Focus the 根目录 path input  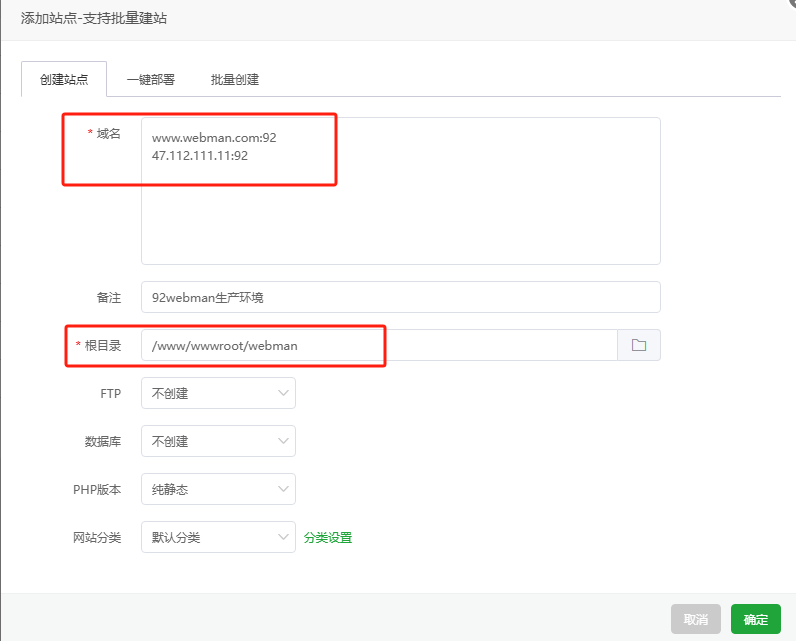pos(379,345)
